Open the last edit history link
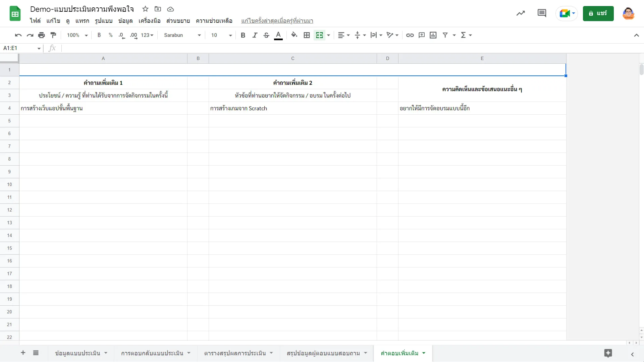The image size is (644, 362). click(277, 21)
